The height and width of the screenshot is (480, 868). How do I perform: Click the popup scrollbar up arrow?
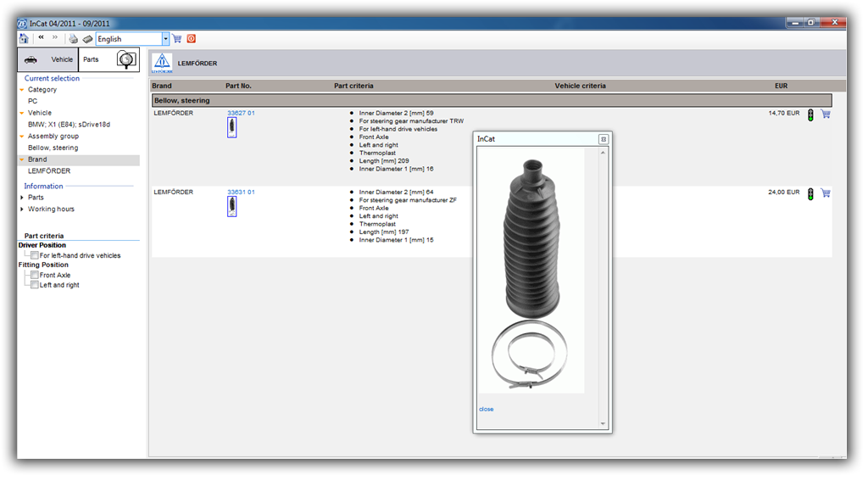[x=603, y=153]
